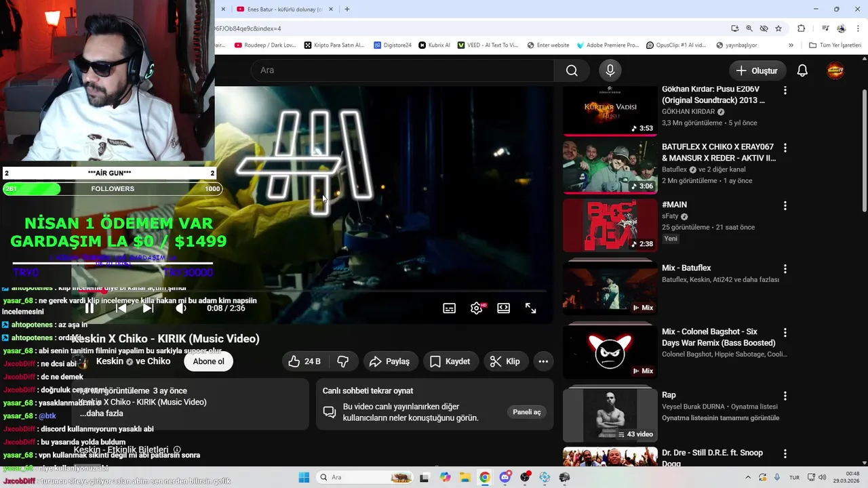Image resolution: width=868 pixels, height=488 pixels.
Task: Open Gökhan Kırdar Pusu video thumbnail
Action: (x=610, y=110)
